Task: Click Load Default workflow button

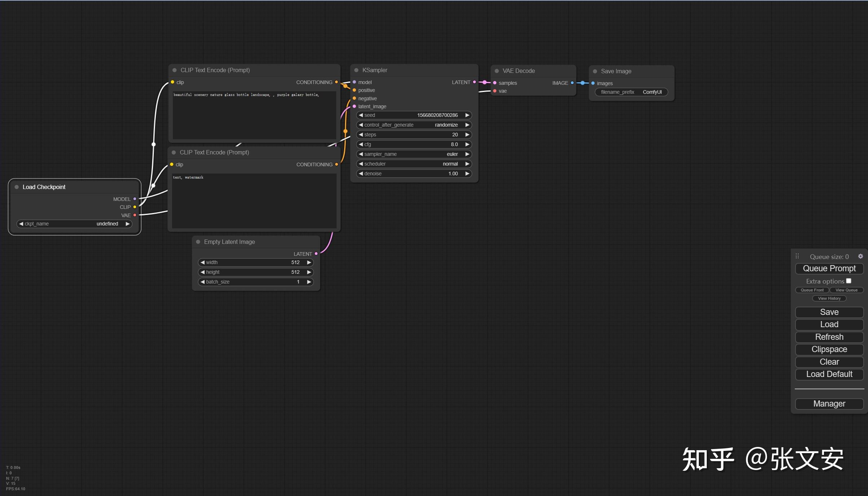Action: [x=829, y=374]
